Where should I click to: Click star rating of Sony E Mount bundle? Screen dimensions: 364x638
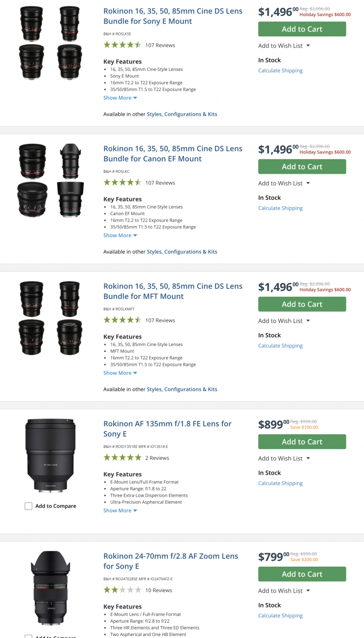point(122,45)
